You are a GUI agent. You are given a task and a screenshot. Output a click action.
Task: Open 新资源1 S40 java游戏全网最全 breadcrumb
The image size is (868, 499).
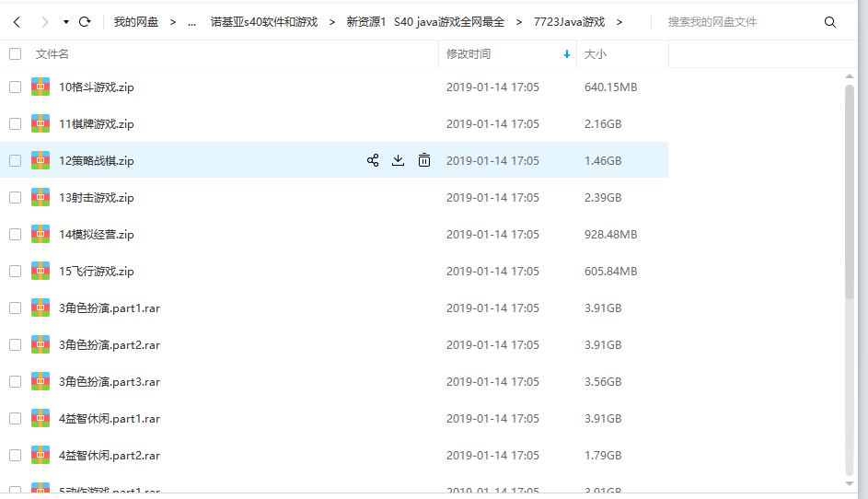click(425, 22)
